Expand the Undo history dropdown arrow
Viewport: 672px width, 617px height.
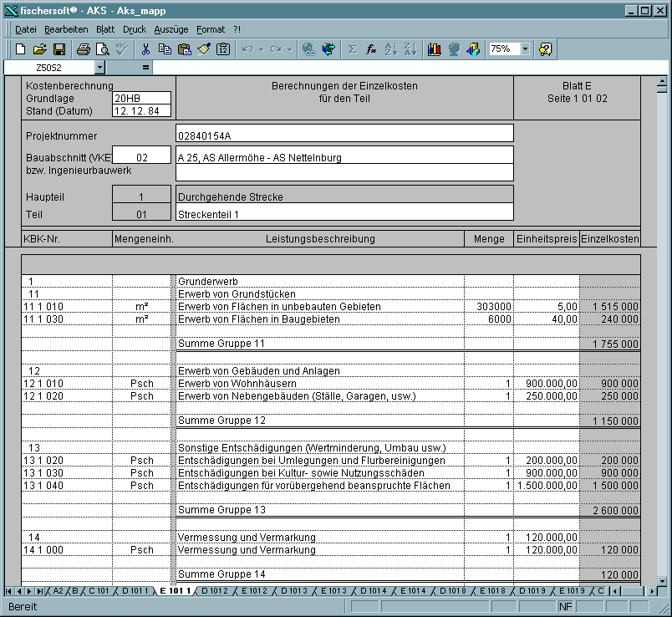[x=262, y=49]
